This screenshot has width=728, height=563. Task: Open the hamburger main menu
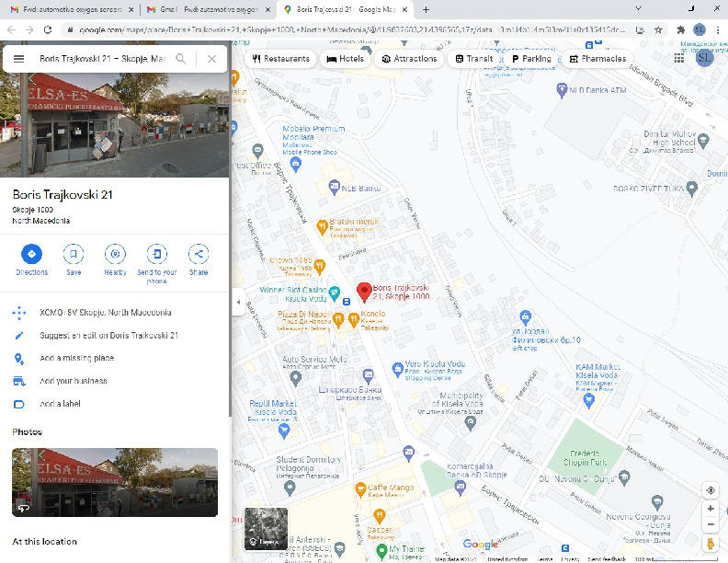click(18, 59)
